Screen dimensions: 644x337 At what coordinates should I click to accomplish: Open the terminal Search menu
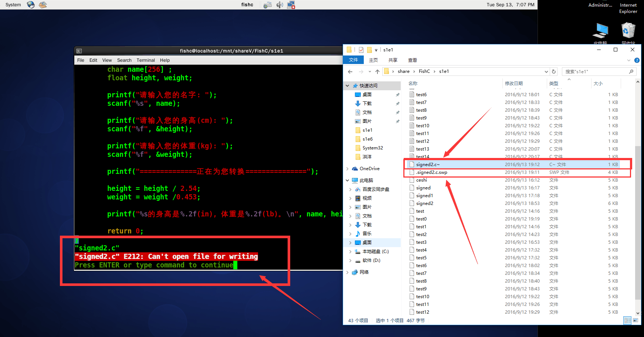[x=124, y=60]
